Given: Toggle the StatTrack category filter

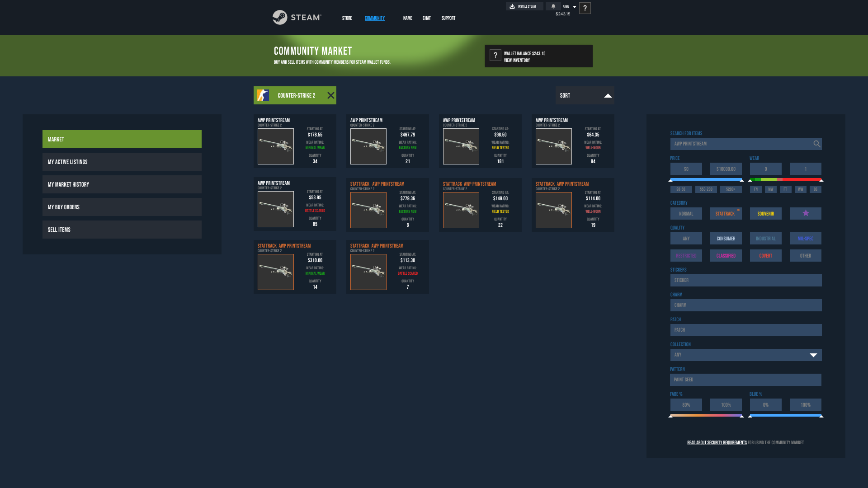Looking at the screenshot, I should 726,213.
